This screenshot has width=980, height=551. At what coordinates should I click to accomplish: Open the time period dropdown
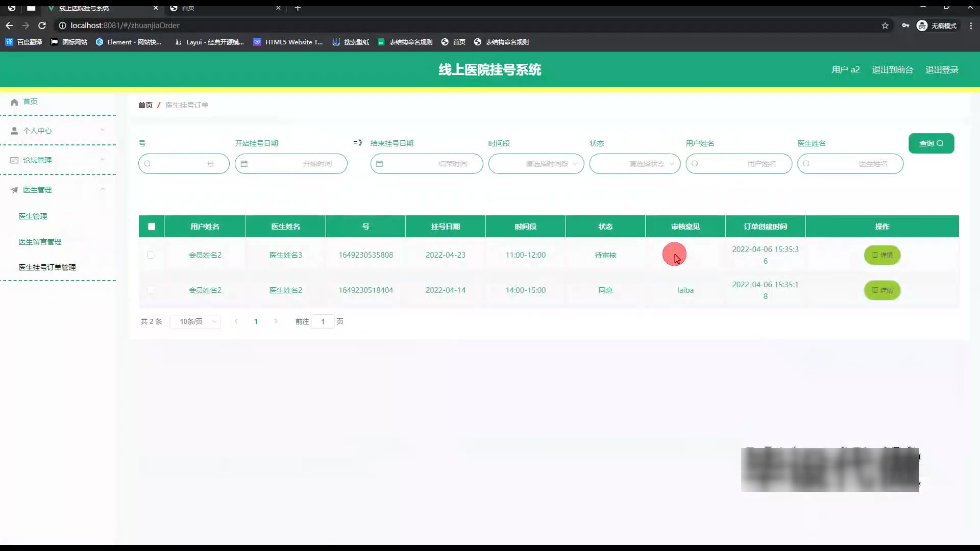pos(536,164)
